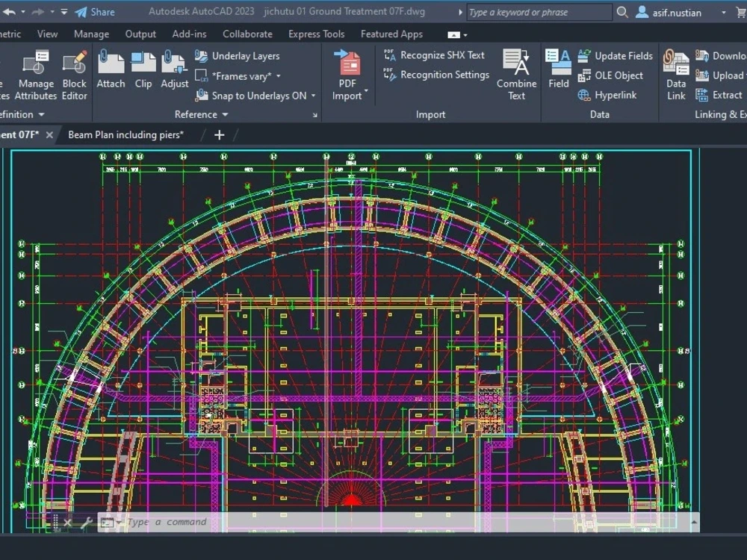Toggle Snap to Underlays off
The width and height of the screenshot is (747, 560).
252,96
